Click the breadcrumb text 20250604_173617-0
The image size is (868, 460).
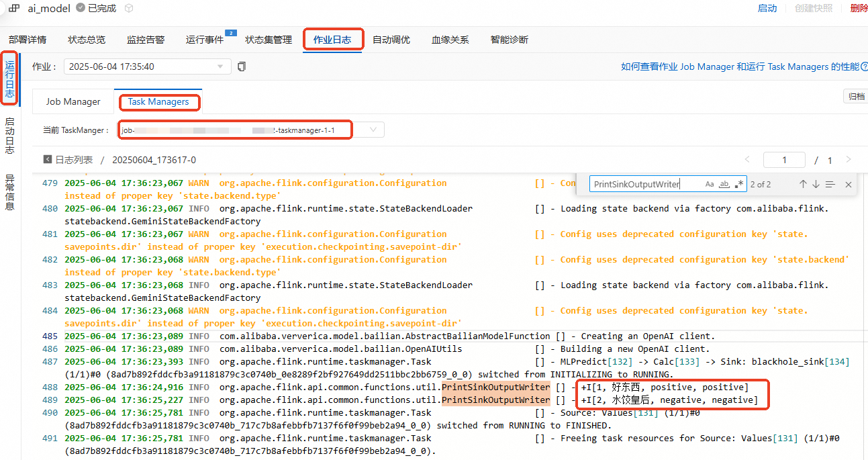pyautogui.click(x=154, y=160)
